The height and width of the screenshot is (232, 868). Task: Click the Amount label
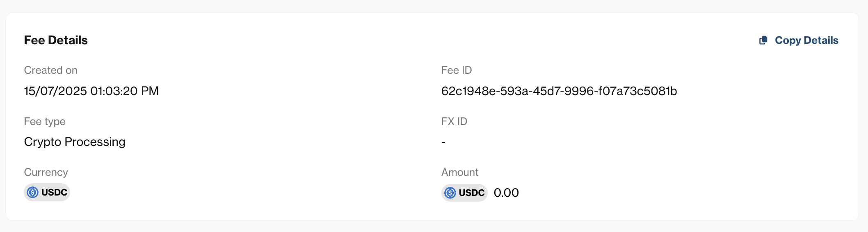(460, 172)
